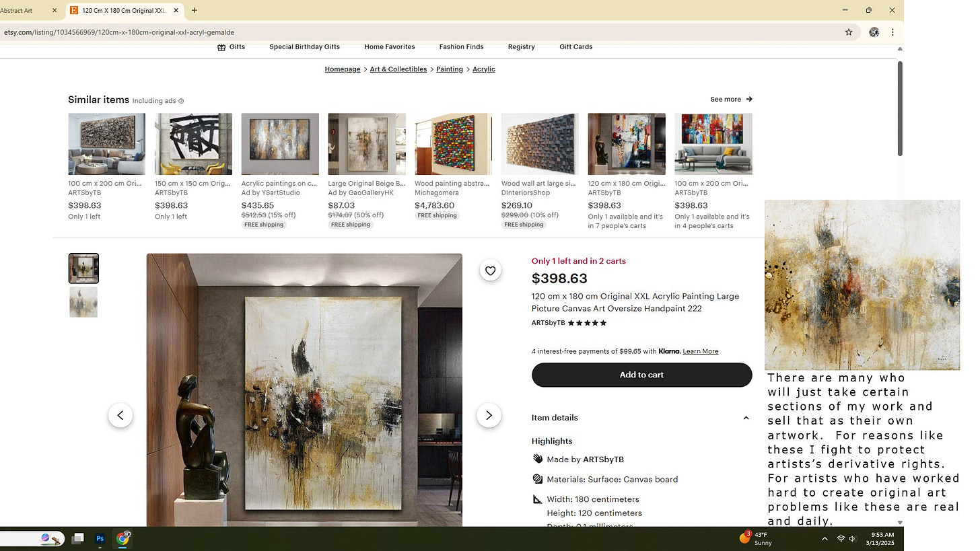
Task: Click the Wi-Fi network tray icon
Action: (841, 539)
